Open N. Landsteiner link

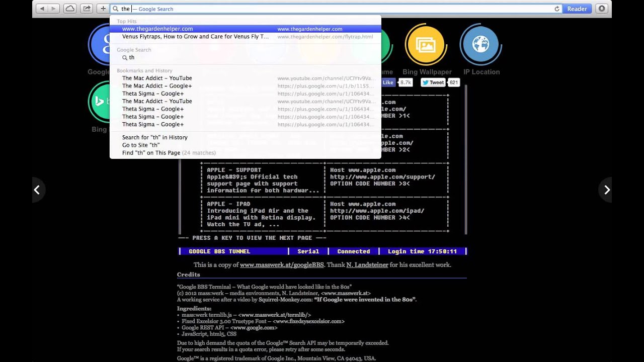367,264
